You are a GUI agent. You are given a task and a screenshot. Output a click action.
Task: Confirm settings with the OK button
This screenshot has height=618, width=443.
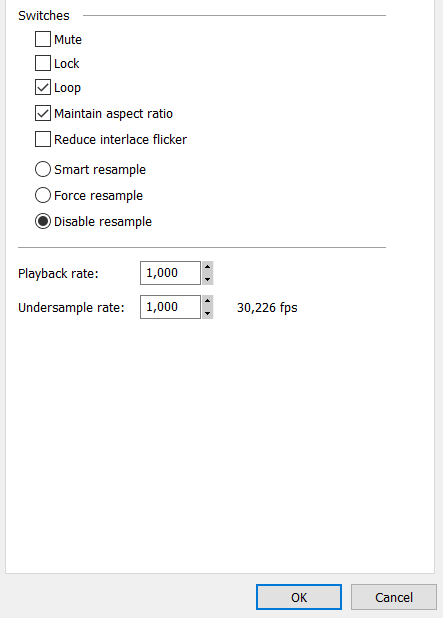click(x=299, y=597)
